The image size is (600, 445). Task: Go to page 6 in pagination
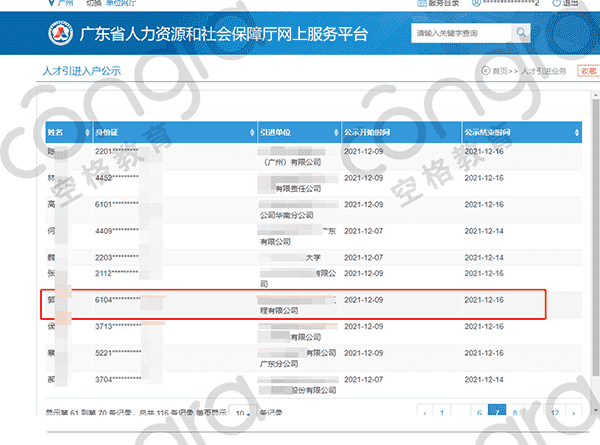pos(479,412)
